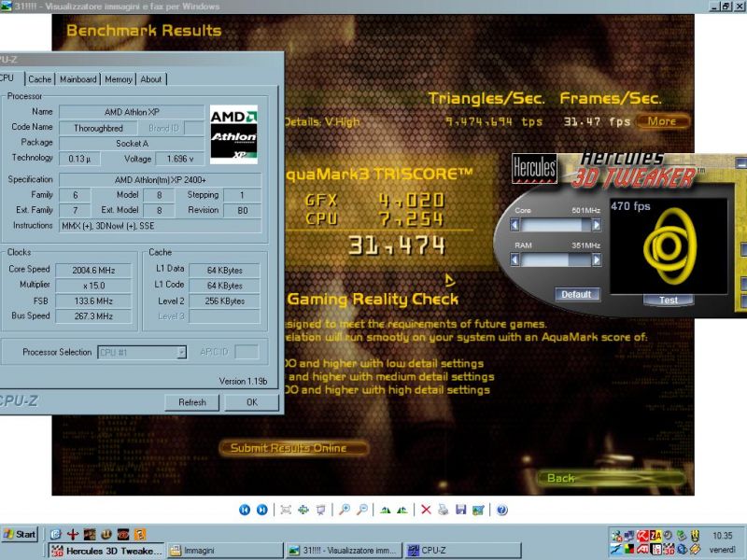The image size is (747, 560).
Task: Rotate image counterclockwise in viewer toolbar
Action: (x=402, y=510)
